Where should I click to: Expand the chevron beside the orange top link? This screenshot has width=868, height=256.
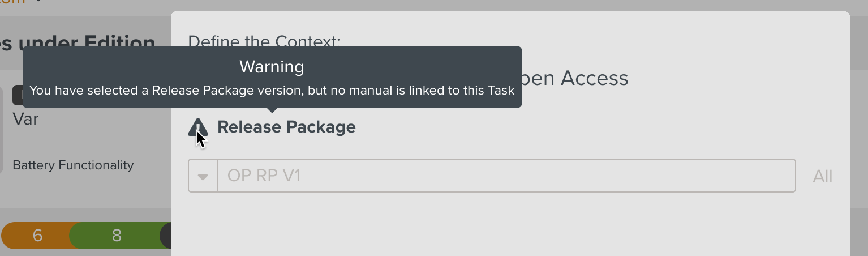(38, 2)
